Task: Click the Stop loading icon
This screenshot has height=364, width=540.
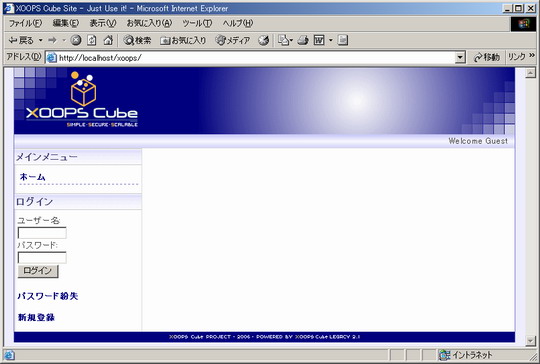Action: pos(76,41)
